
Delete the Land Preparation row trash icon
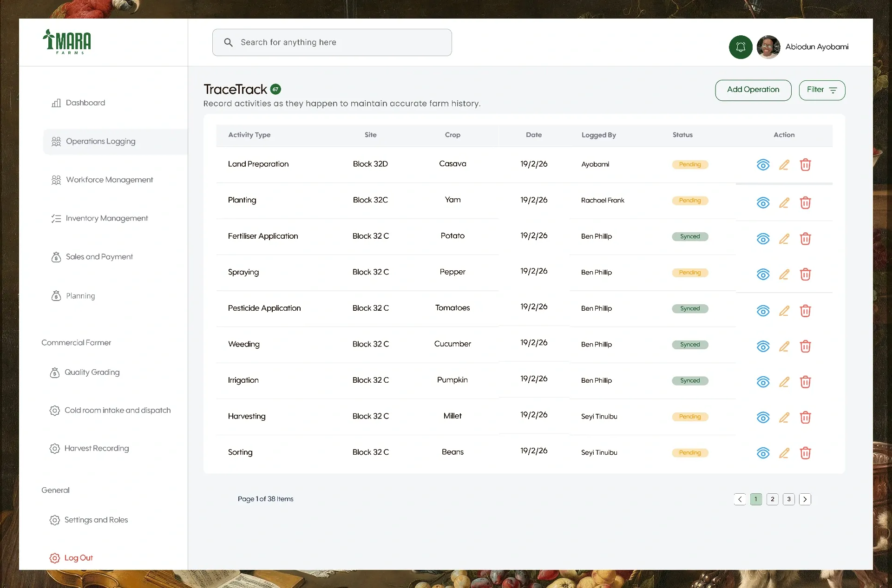(805, 165)
